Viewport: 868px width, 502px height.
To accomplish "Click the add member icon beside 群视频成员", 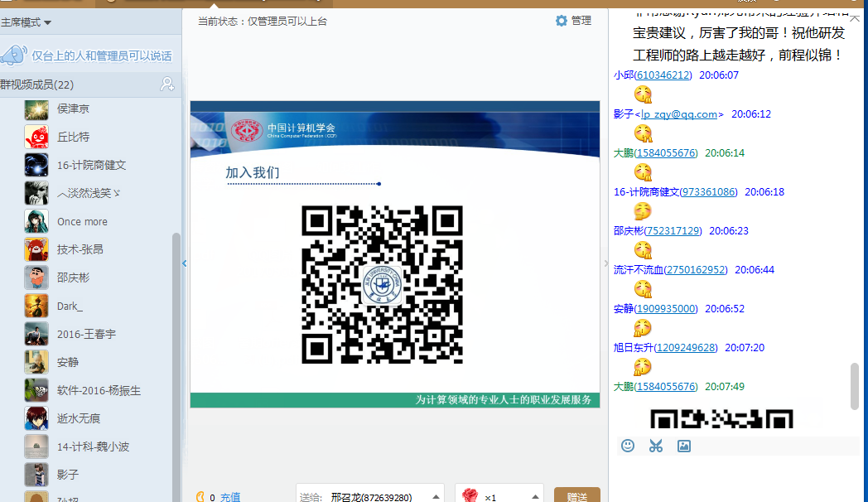I will pyautogui.click(x=167, y=84).
